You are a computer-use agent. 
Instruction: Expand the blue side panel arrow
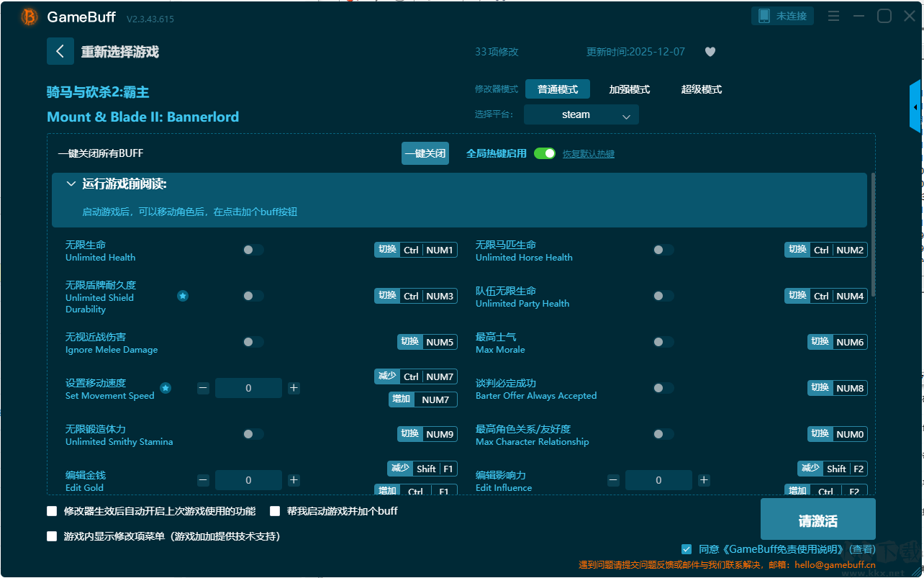(x=915, y=107)
